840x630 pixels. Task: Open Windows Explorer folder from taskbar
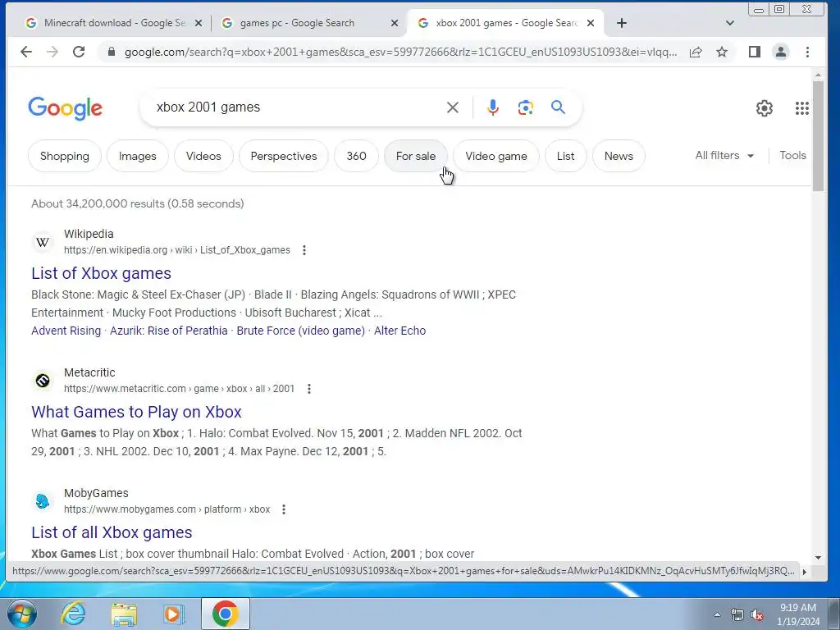pos(124,614)
